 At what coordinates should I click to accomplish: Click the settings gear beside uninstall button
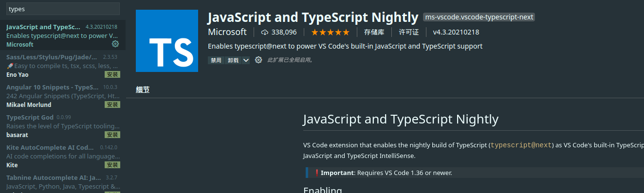click(258, 60)
